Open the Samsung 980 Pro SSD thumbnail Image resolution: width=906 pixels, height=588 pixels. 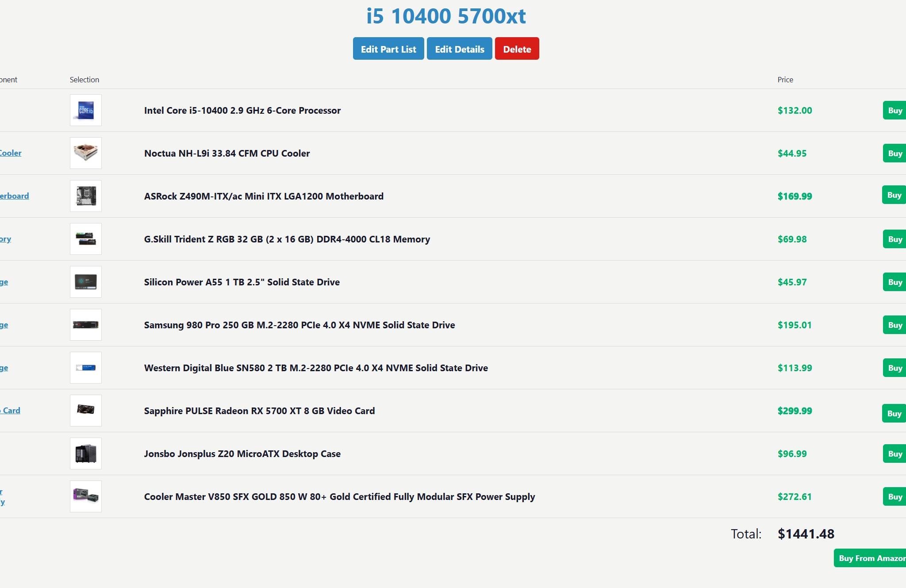tap(86, 325)
